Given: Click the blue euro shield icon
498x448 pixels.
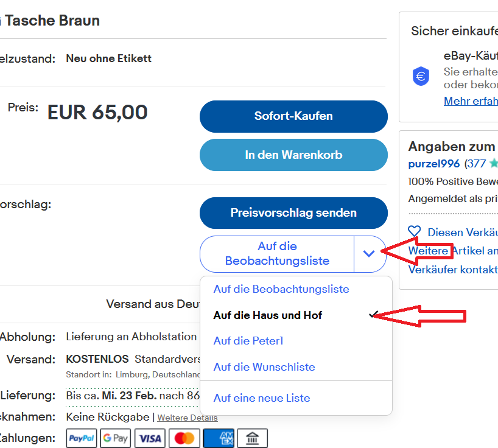Looking at the screenshot, I should (421, 76).
